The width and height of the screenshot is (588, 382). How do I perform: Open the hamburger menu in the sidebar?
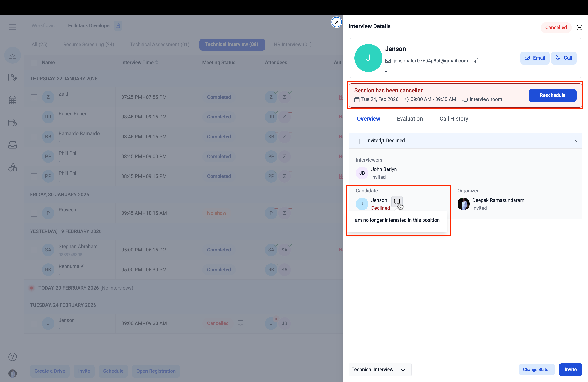click(x=13, y=27)
